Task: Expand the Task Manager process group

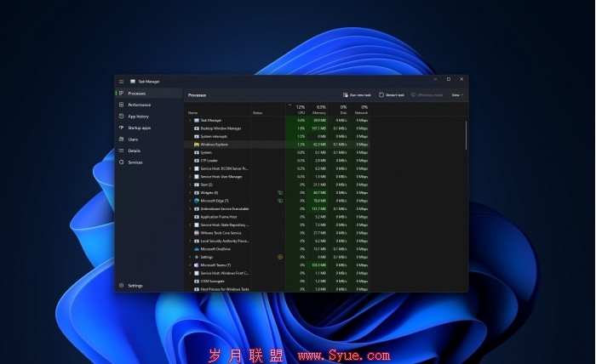Action: [x=191, y=120]
